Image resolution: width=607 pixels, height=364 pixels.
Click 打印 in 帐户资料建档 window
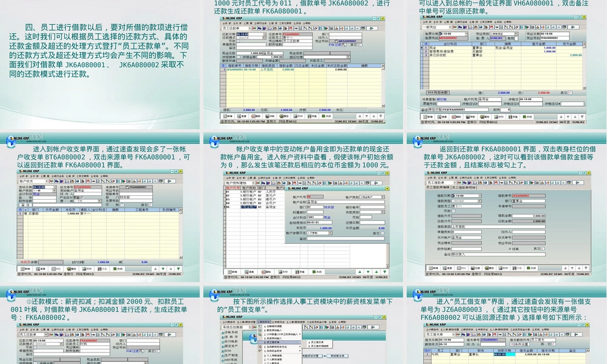283,272
